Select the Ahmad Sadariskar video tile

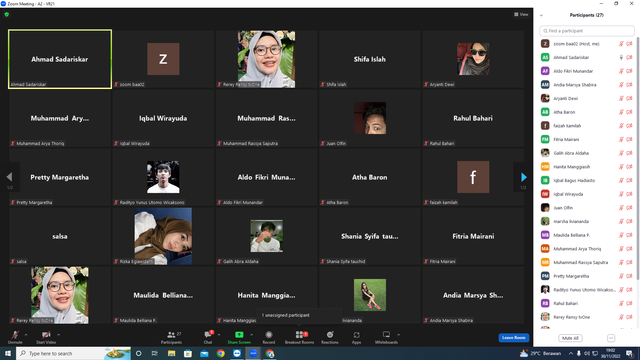point(60,59)
